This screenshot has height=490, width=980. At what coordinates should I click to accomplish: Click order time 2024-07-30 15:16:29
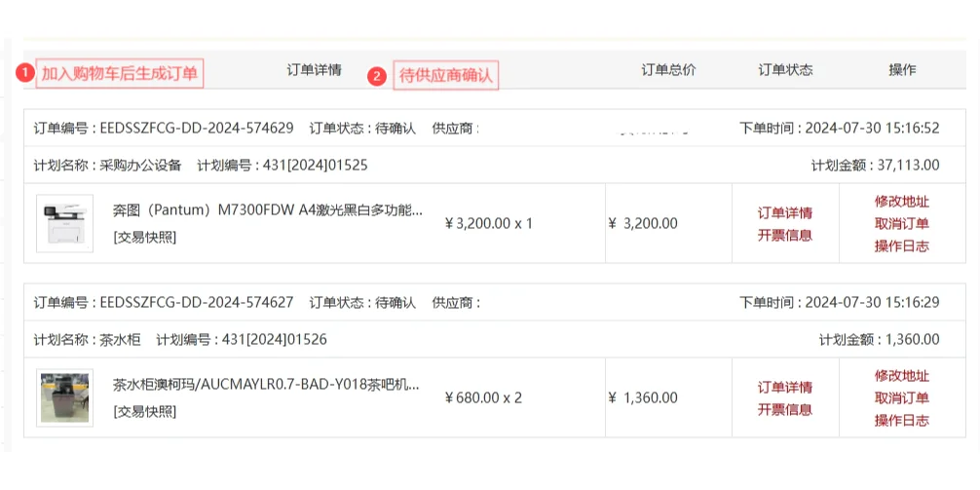click(840, 303)
